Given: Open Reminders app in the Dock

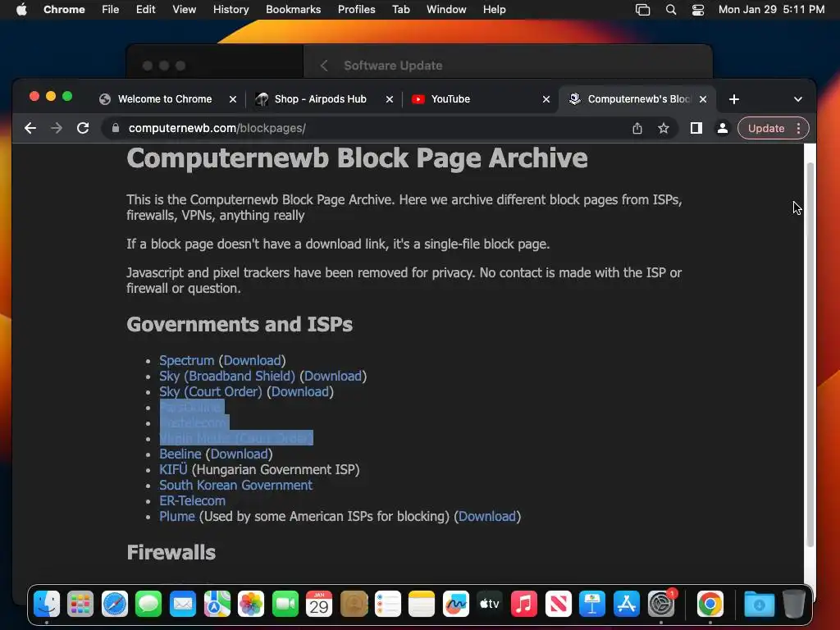Looking at the screenshot, I should [x=387, y=605].
